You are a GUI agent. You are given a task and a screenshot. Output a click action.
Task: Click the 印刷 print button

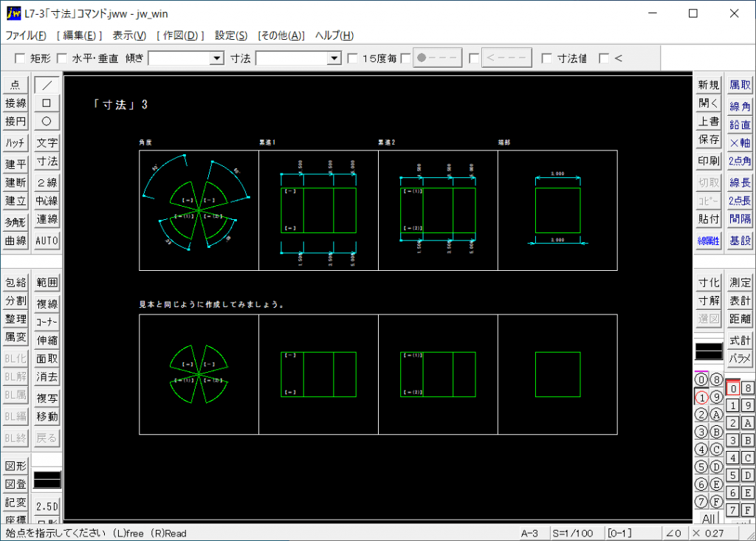(x=709, y=161)
